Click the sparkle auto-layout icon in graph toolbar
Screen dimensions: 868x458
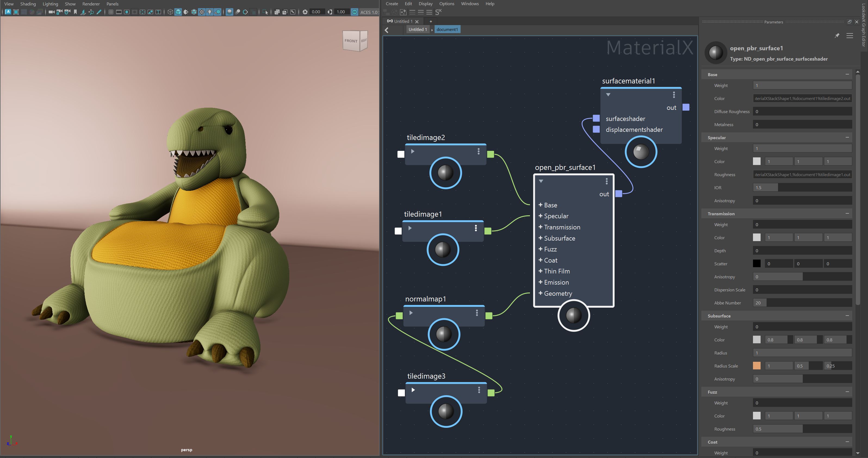pyautogui.click(x=403, y=12)
